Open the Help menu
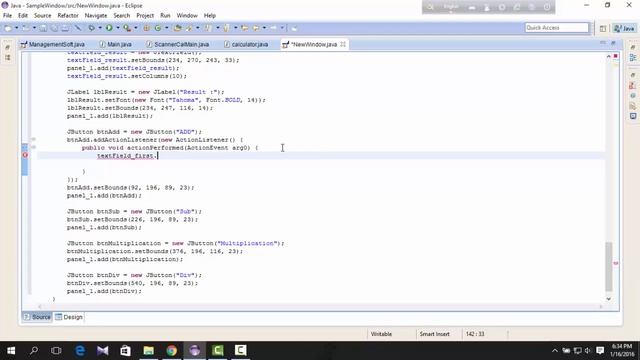 tap(210, 16)
